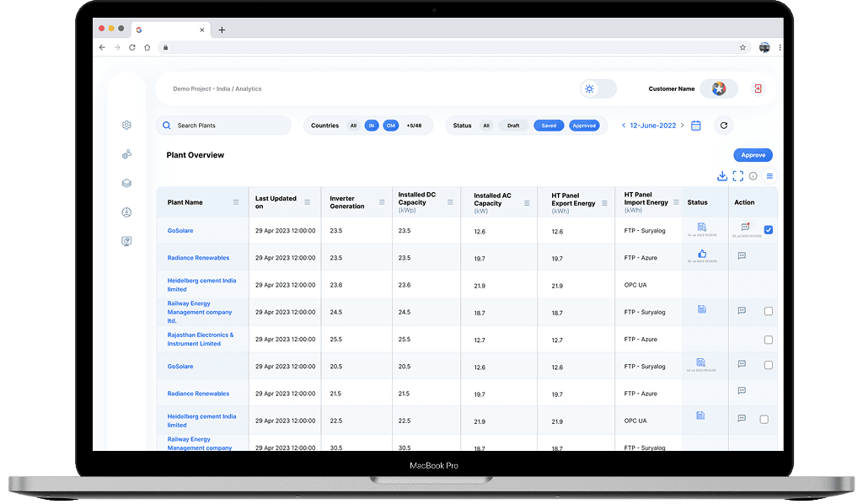Click the magnifier icon in Search Plants

[x=167, y=126]
